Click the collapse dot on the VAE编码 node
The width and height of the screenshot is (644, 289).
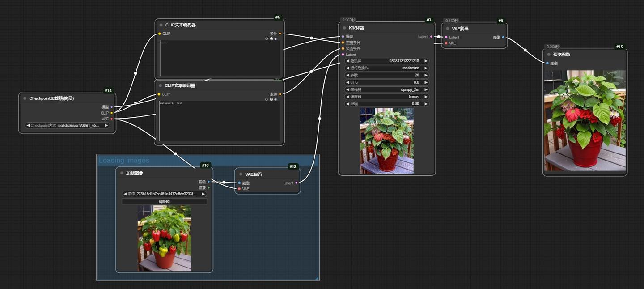[x=241, y=174]
